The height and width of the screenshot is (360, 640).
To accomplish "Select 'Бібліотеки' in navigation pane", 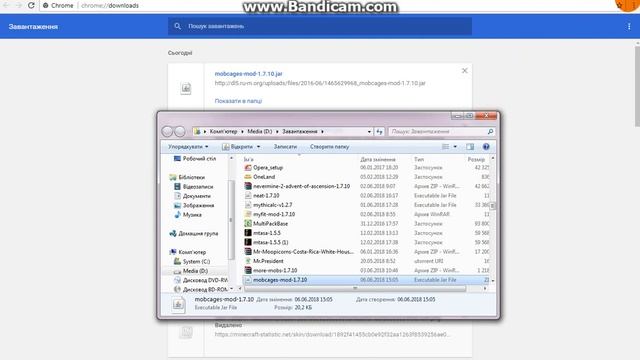I will click(187, 177).
